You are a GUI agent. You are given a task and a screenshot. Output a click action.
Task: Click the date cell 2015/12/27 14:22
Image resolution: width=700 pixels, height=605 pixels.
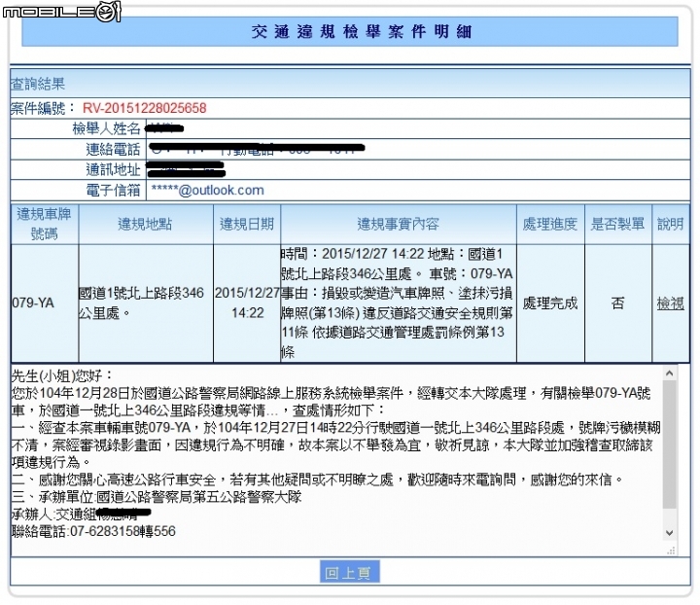247,302
